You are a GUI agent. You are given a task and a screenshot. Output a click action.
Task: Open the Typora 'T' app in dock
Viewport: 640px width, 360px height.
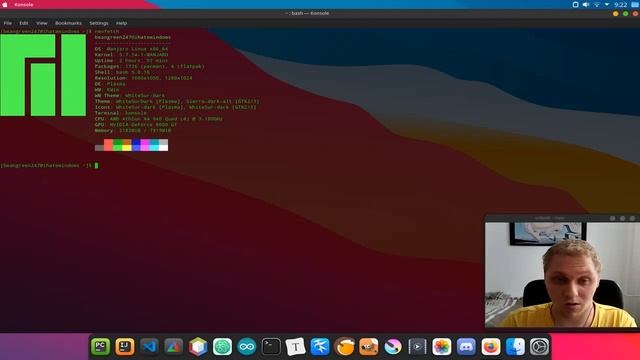point(296,347)
